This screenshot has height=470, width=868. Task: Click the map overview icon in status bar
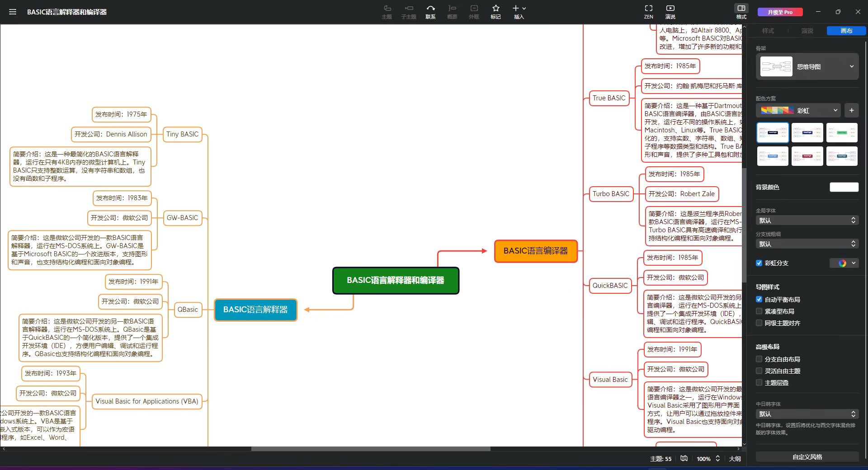tap(684, 459)
